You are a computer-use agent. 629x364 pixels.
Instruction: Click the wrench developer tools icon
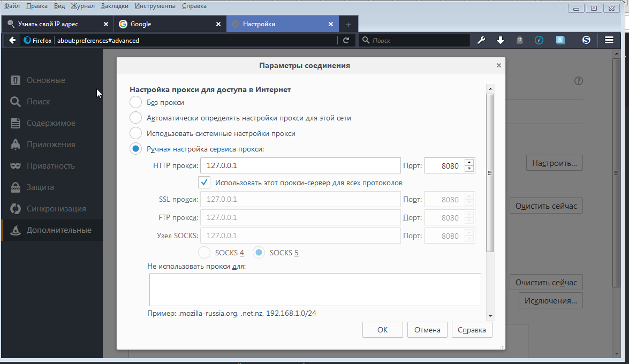pos(481,40)
